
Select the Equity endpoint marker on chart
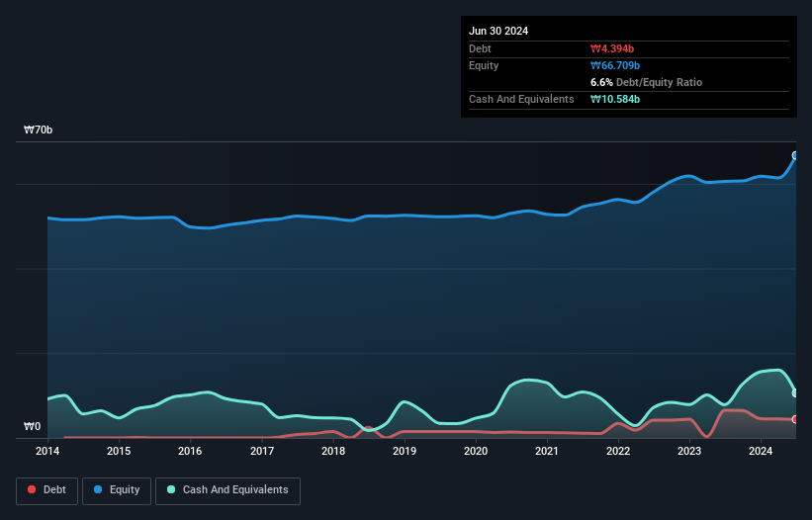(x=795, y=155)
